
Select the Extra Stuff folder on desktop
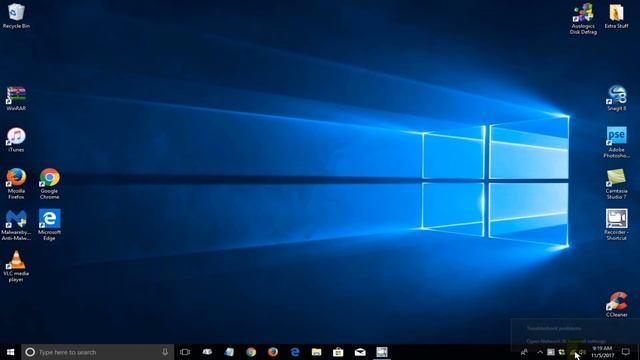616,16
